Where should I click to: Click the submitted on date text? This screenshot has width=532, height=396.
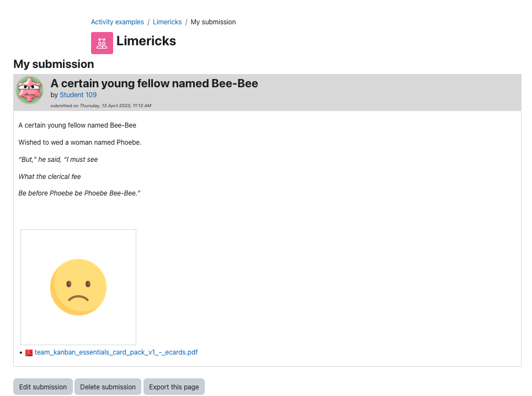101,105
